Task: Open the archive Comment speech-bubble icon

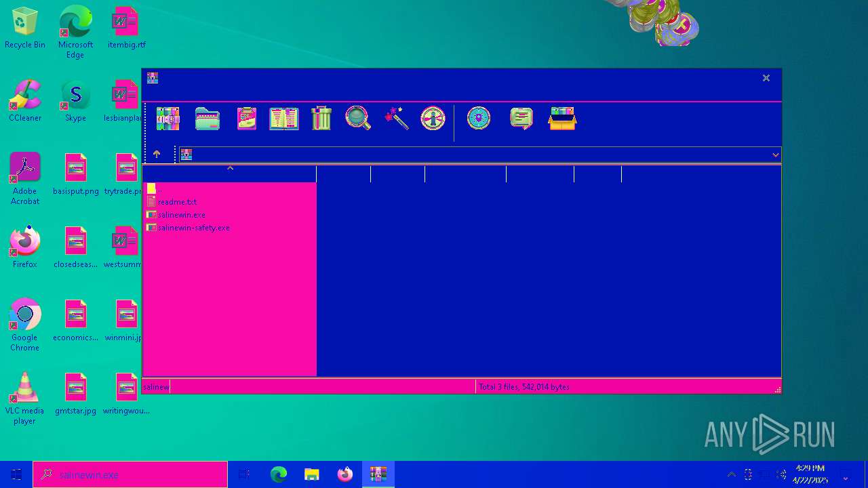Action: pos(521,119)
